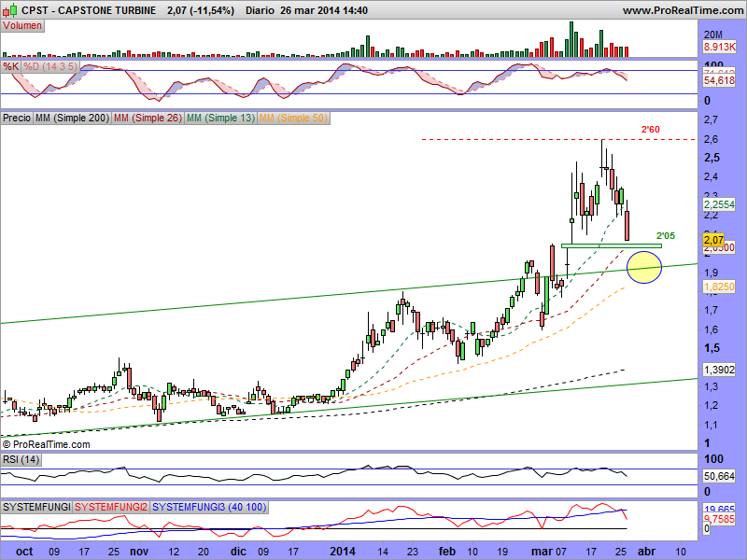Click the 2014 marker on time axis
This screenshot has height=560, width=747.
pos(345,552)
